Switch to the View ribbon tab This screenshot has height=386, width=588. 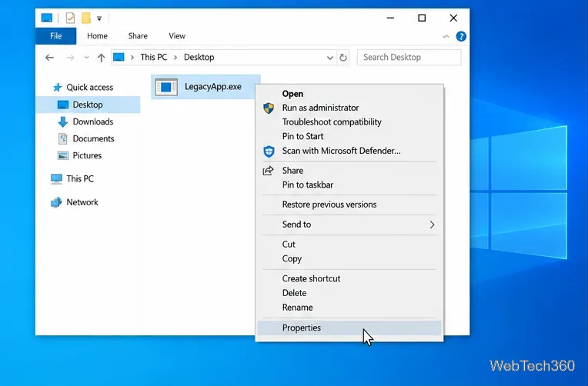tap(177, 36)
